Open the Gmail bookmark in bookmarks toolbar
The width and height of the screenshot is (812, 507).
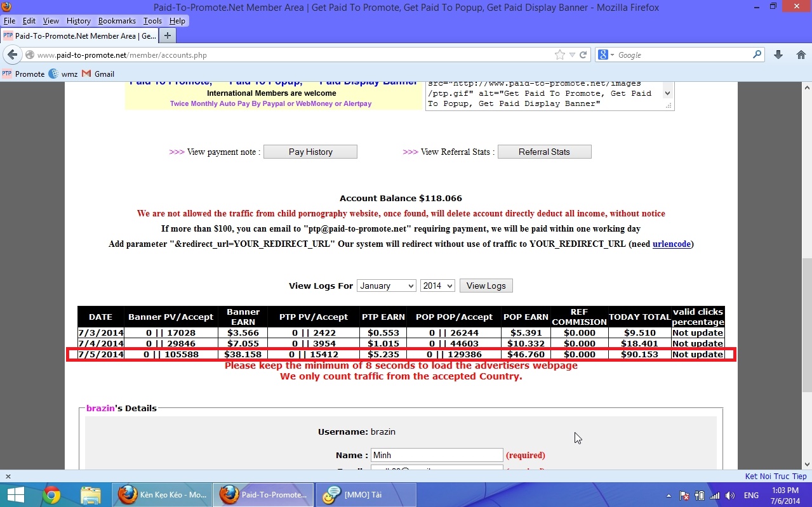[x=98, y=74]
